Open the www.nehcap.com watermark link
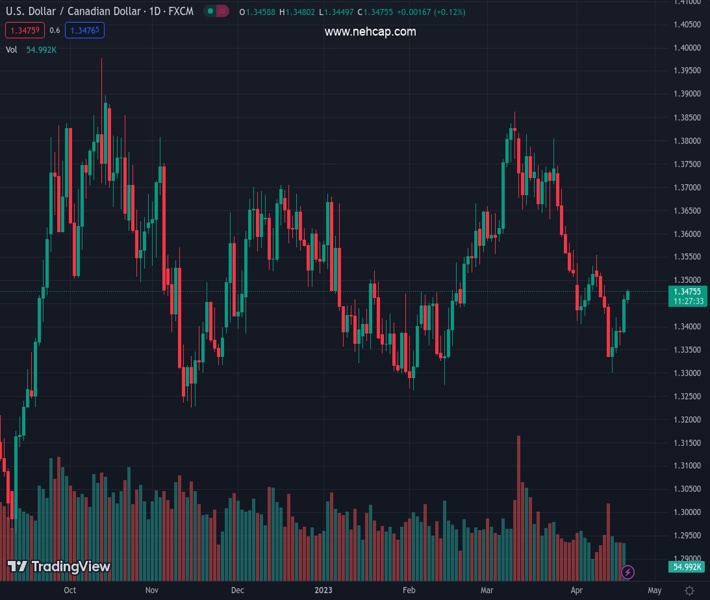Image resolution: width=710 pixels, height=600 pixels. (370, 32)
